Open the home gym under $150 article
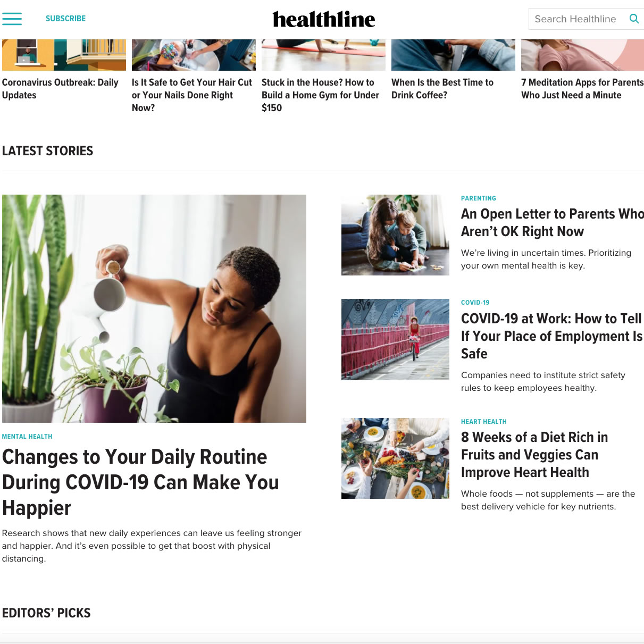 pos(321,95)
